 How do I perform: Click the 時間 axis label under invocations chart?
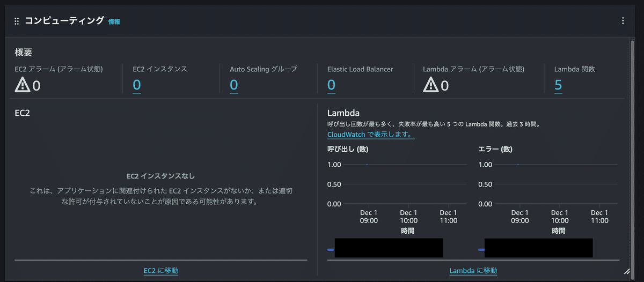(x=407, y=231)
